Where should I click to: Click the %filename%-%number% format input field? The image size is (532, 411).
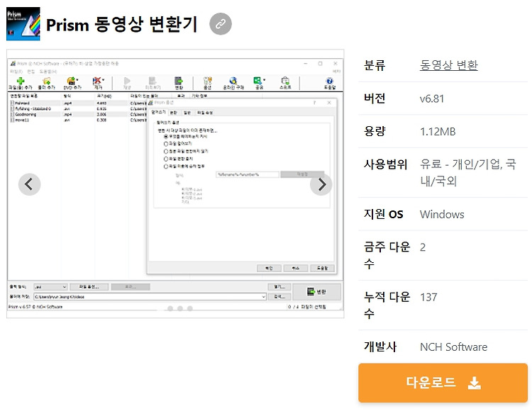click(x=248, y=175)
